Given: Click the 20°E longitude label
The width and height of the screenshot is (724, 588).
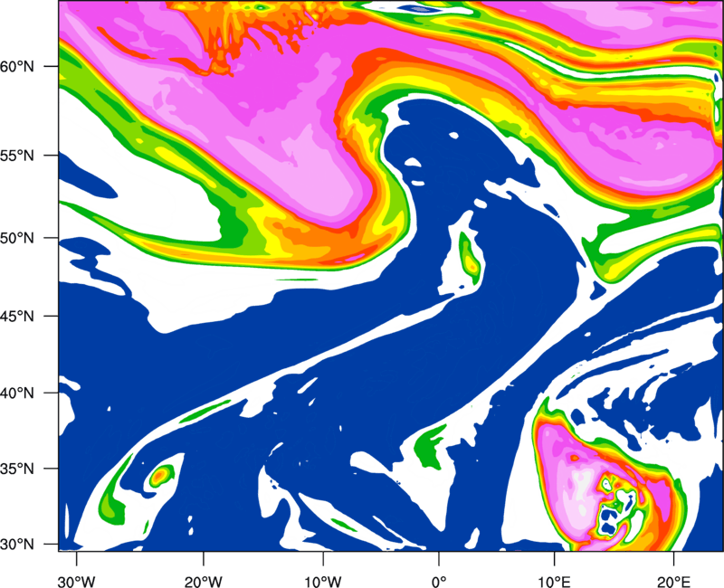Looking at the screenshot, I should click(673, 581).
